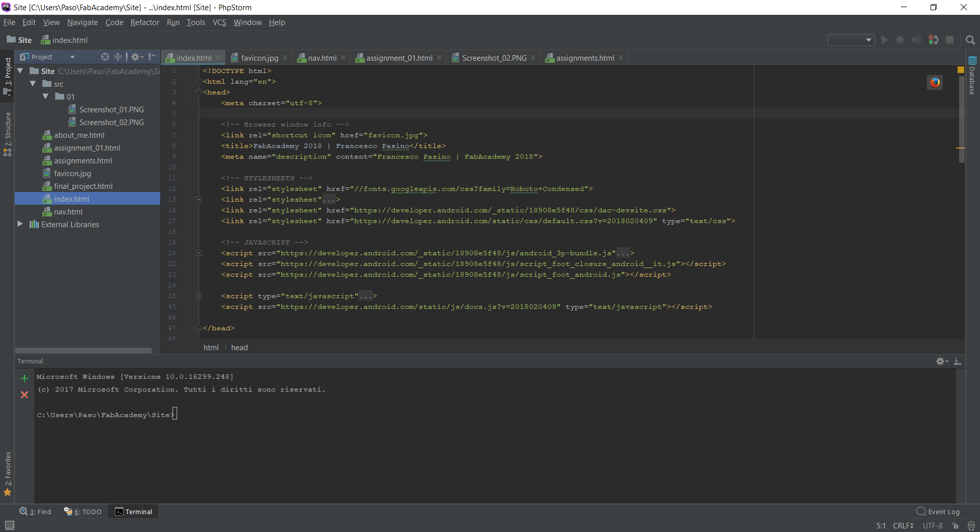Viewport: 980px width, 532px height.
Task: Open Project panel gear settings menu
Action: pyautogui.click(x=136, y=57)
